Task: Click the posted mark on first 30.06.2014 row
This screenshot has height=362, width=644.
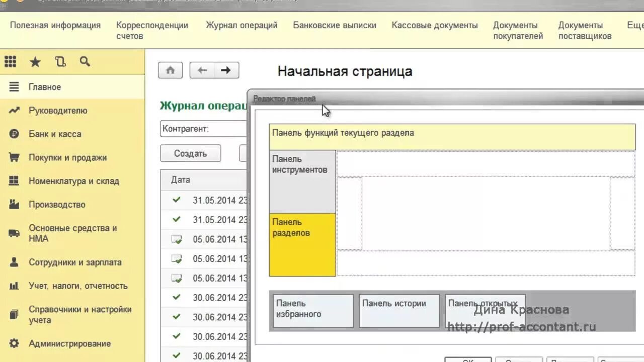Action: (177, 298)
